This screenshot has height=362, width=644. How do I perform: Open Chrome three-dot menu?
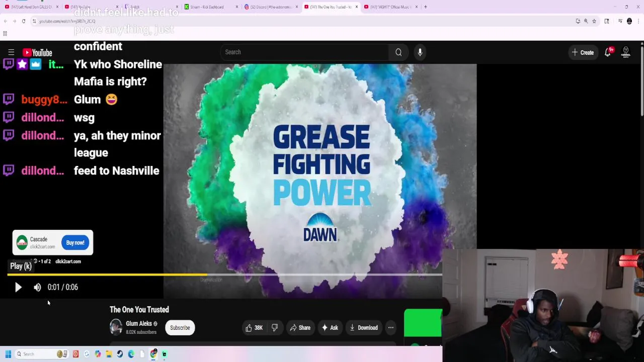pos(638,21)
